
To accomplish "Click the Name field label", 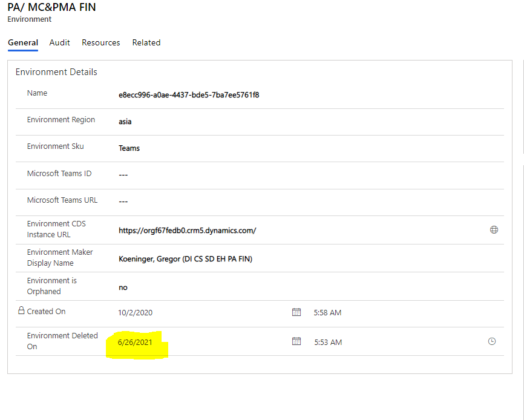I will [x=37, y=93].
